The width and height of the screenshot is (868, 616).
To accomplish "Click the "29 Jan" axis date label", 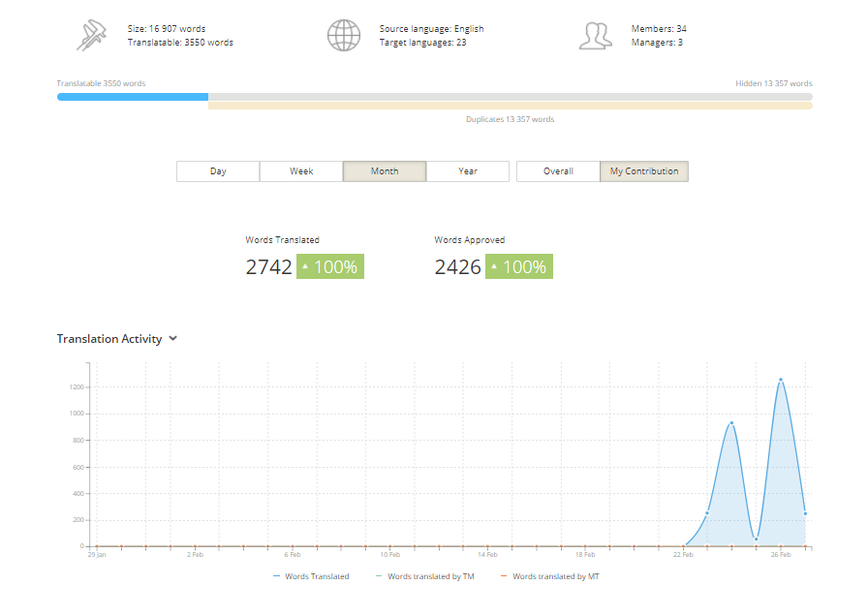I will coord(97,555).
